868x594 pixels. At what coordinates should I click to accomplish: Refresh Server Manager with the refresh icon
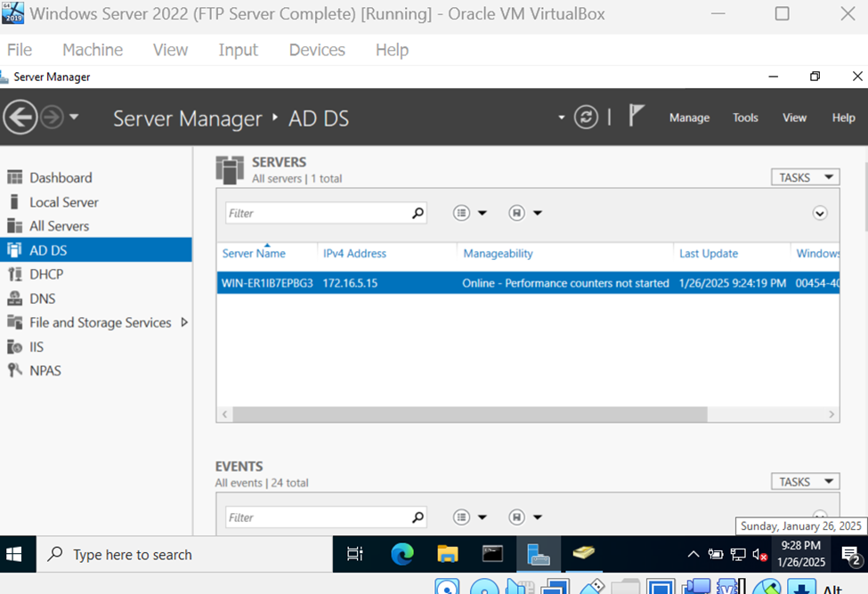coord(586,118)
